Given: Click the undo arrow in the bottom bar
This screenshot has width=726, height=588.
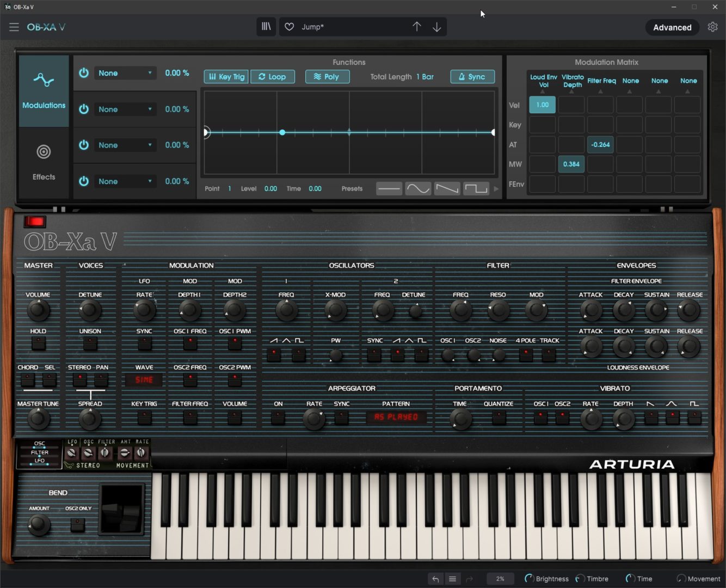Looking at the screenshot, I should [435, 579].
